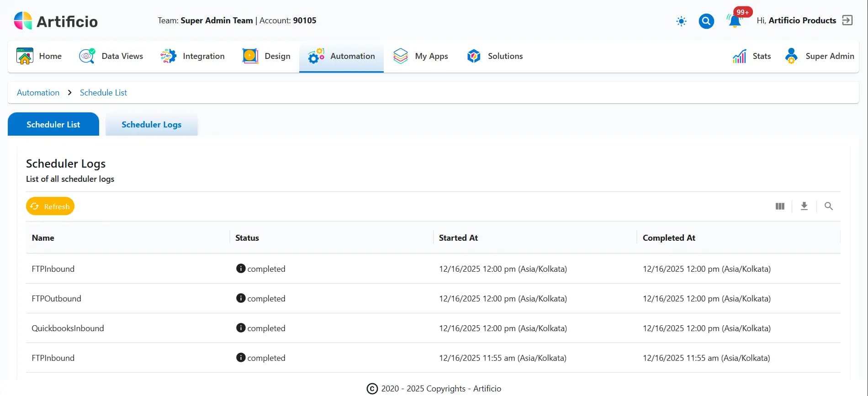Click info icon on FTPOutbound status
Image resolution: width=868 pixels, height=396 pixels.
pyautogui.click(x=241, y=298)
